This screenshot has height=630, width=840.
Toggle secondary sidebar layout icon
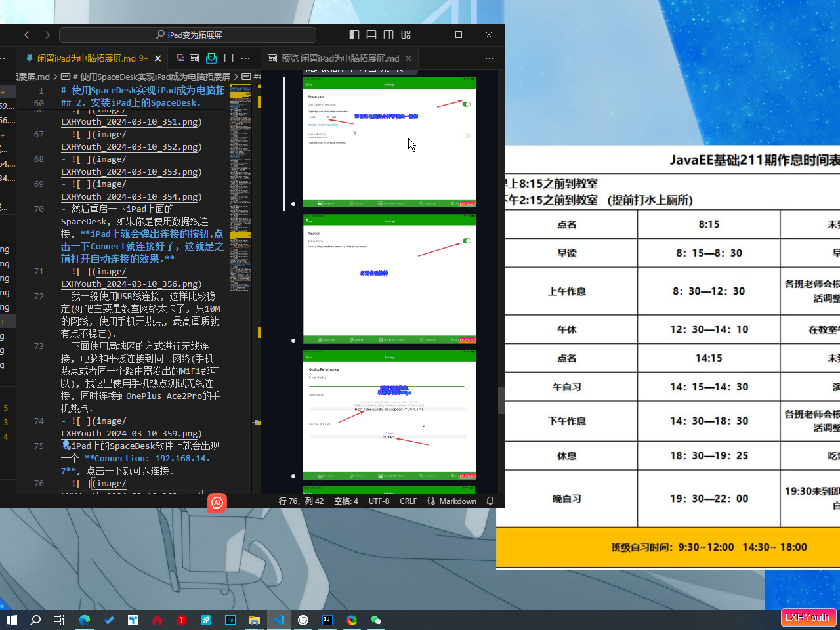click(x=388, y=35)
